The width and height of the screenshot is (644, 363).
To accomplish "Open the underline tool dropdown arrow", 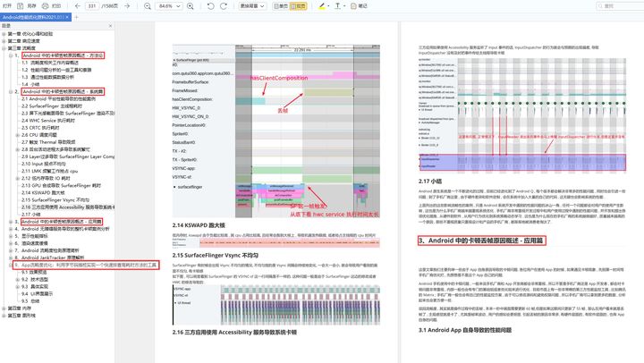I will pyautogui.click(x=344, y=6).
